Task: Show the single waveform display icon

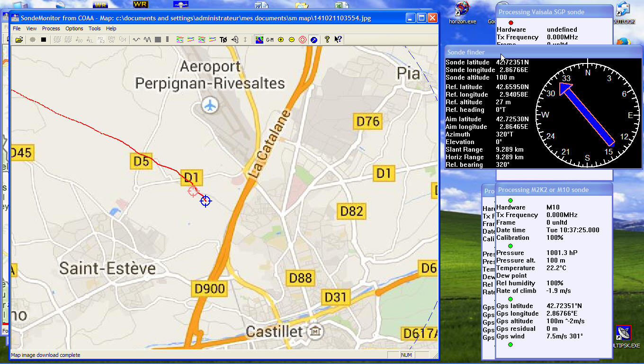Action: pyautogui.click(x=136, y=40)
